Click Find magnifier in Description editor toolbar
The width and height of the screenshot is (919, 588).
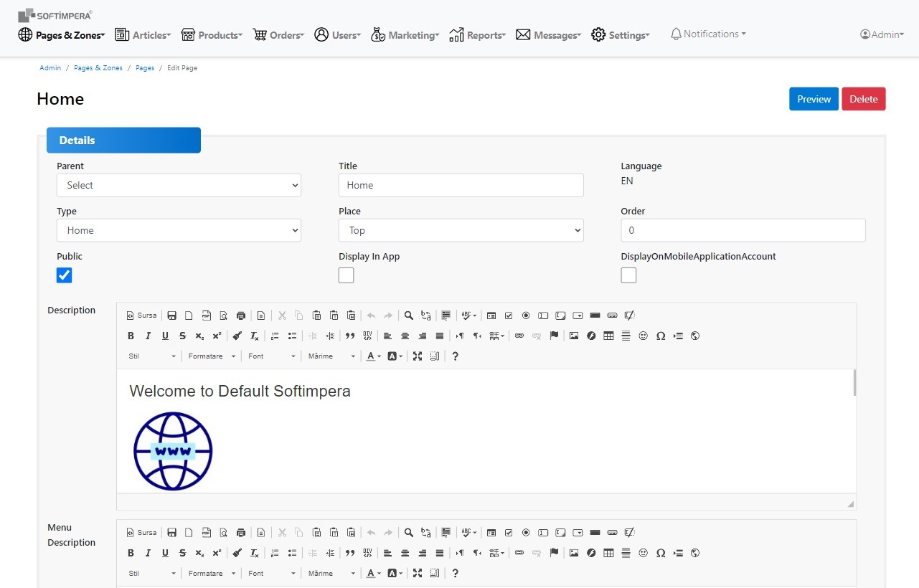[x=408, y=316]
